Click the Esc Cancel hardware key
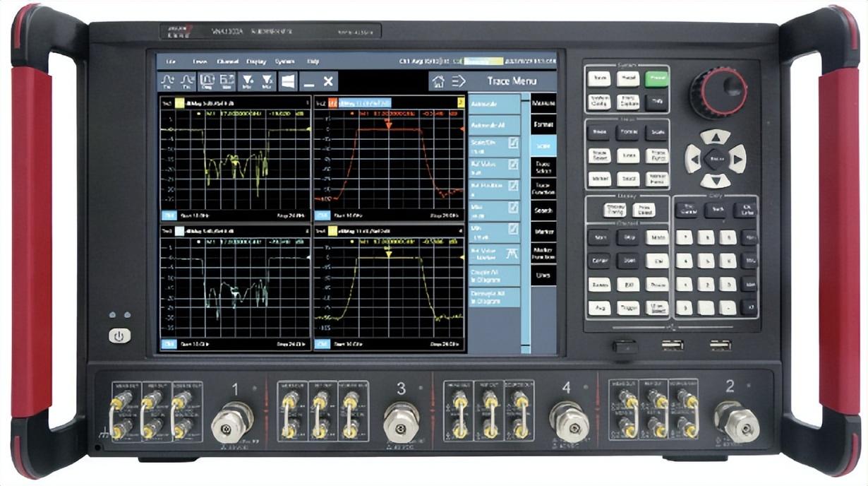The height and width of the screenshot is (486, 868). (x=686, y=210)
